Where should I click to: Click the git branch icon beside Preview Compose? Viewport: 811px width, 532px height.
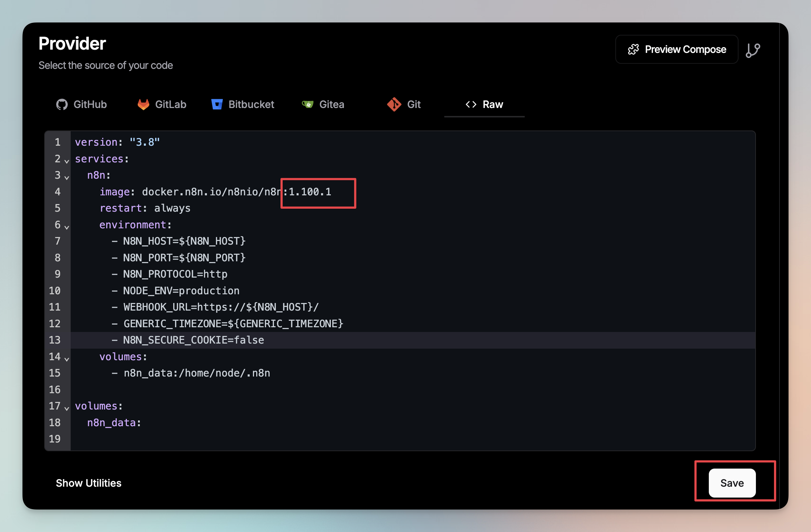(x=753, y=50)
